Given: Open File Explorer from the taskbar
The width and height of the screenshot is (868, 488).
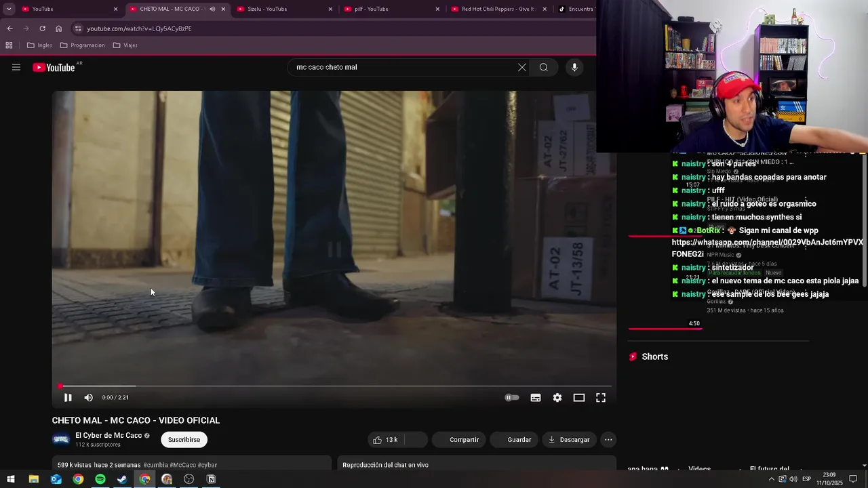Looking at the screenshot, I should 33,479.
